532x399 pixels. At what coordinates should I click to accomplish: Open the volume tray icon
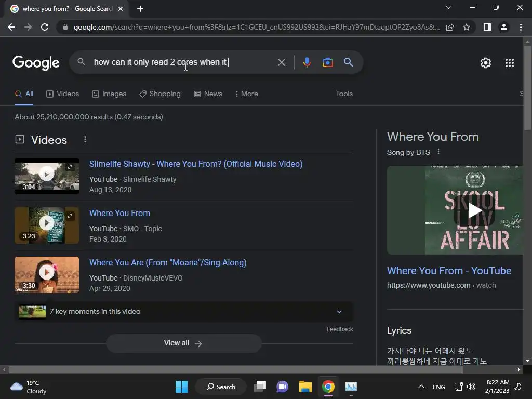click(471, 387)
